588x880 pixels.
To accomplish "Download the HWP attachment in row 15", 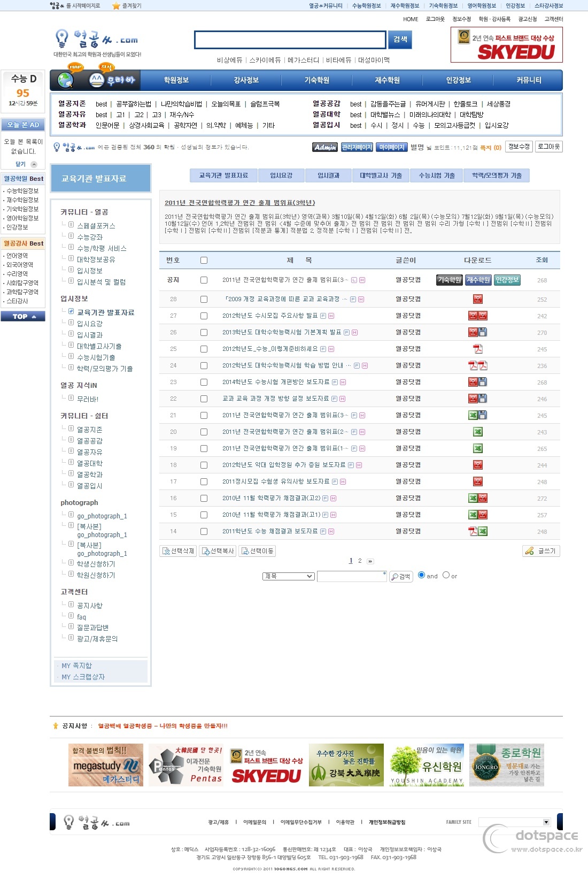I will pyautogui.click(x=483, y=515).
